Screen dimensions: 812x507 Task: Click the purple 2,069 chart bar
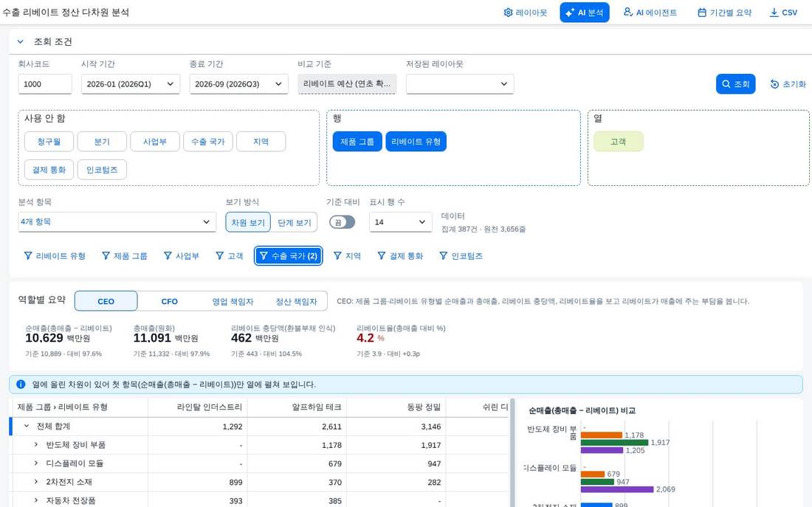[x=617, y=489]
